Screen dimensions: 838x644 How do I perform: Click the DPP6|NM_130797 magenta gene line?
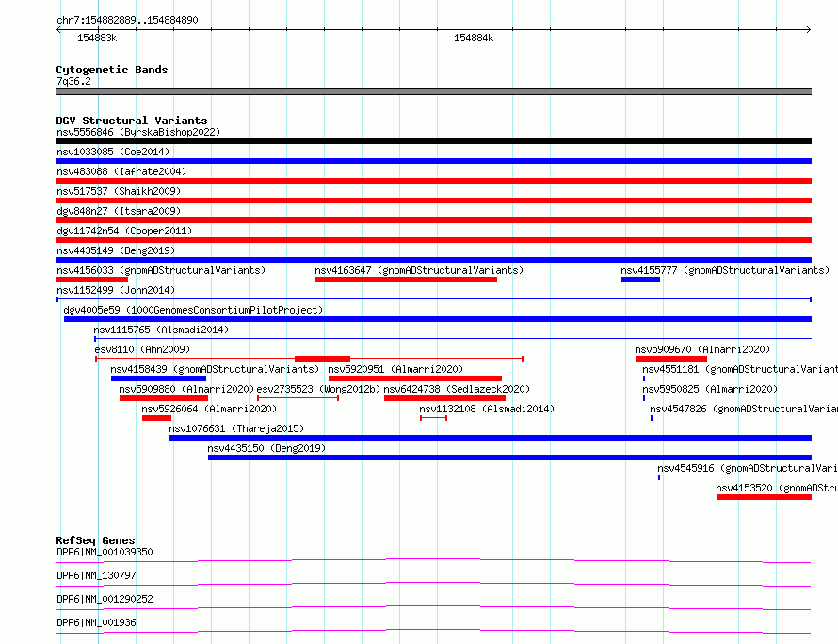click(x=433, y=584)
